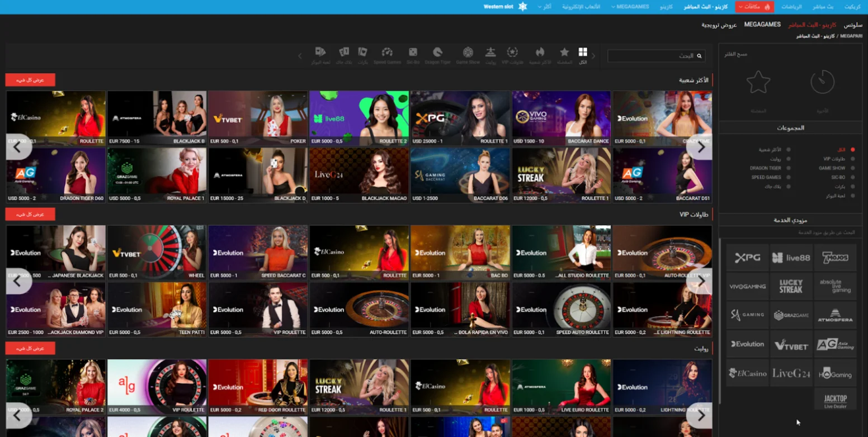
Task: Select the flame 'الأكثر شعبية' category icon
Action: coord(540,52)
